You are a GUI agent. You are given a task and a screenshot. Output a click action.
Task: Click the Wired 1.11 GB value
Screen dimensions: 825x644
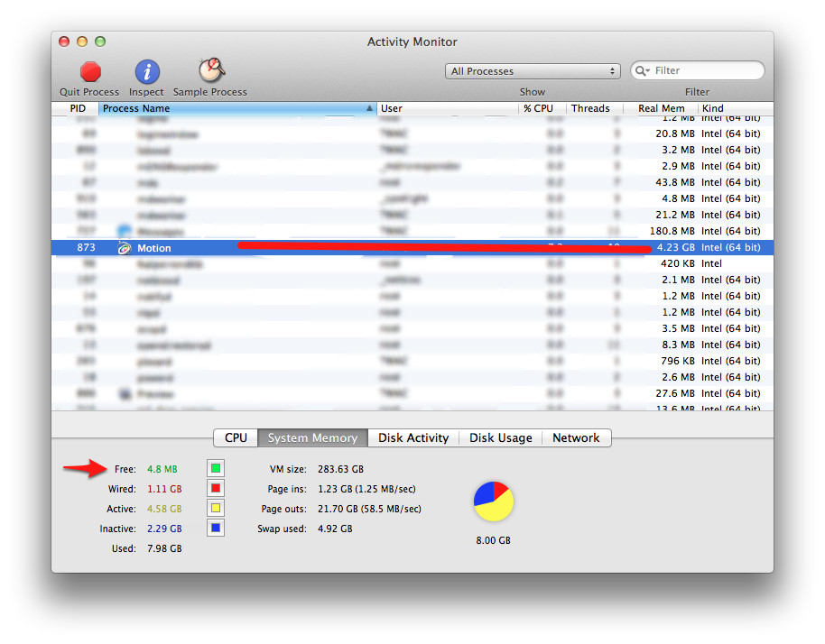(x=164, y=489)
